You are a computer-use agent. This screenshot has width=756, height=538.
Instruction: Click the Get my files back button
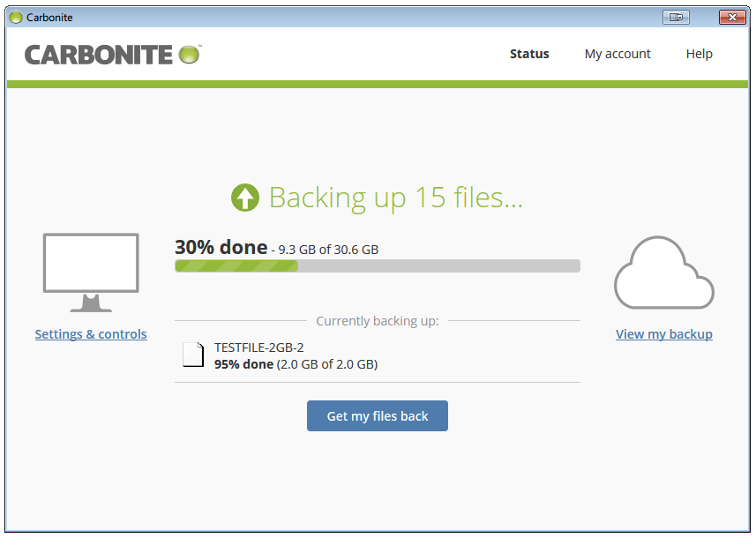[378, 416]
